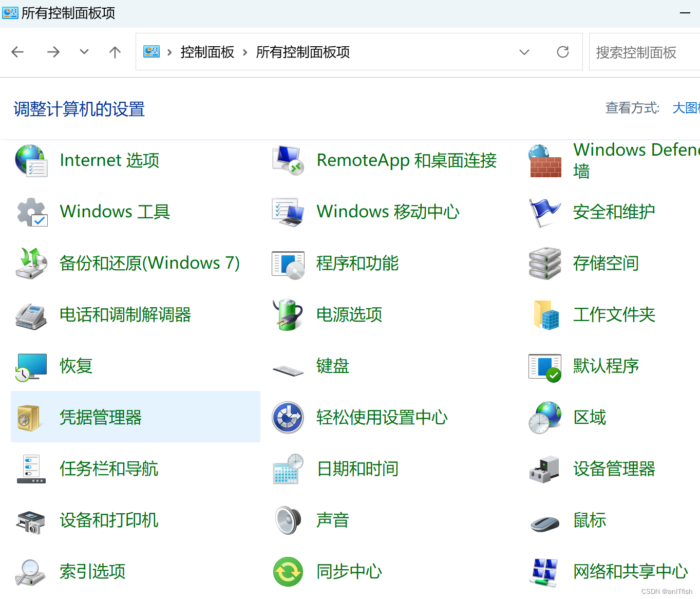Viewport: 700px width, 599px height.
Task: Go forward with the right arrow
Action: (x=53, y=52)
